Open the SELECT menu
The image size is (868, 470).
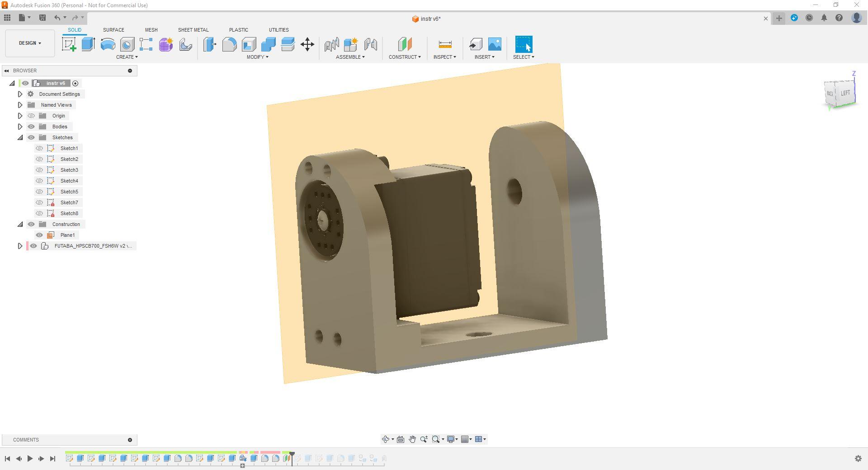point(524,57)
